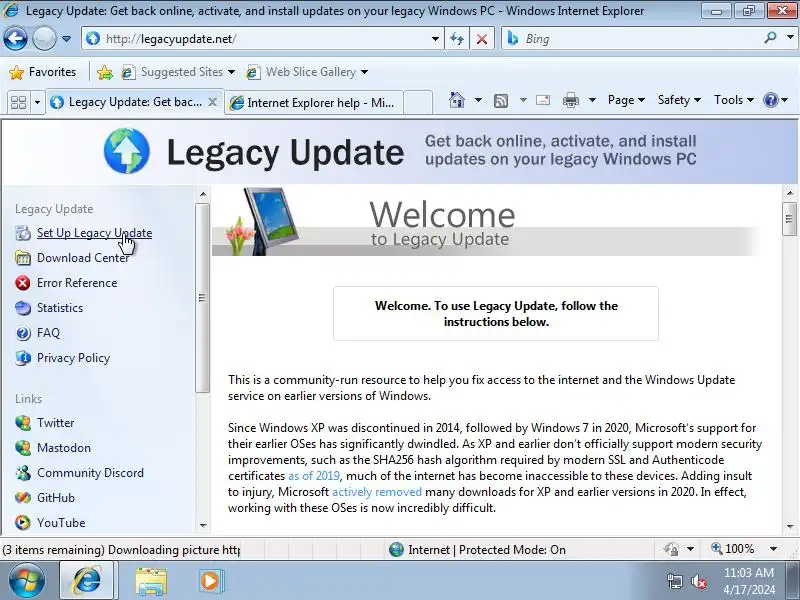Click Internet Protected Mode status zone
800x600 pixels.
point(478,549)
